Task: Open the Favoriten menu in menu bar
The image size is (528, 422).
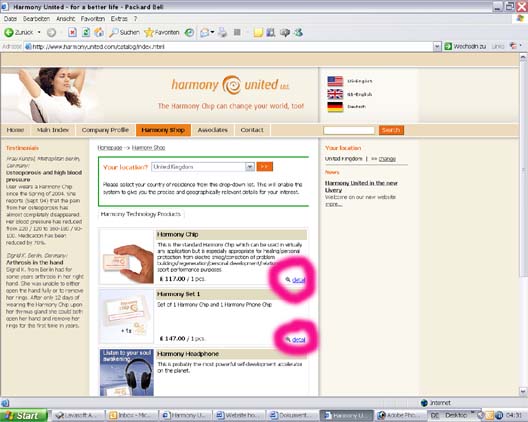Action: pos(93,19)
